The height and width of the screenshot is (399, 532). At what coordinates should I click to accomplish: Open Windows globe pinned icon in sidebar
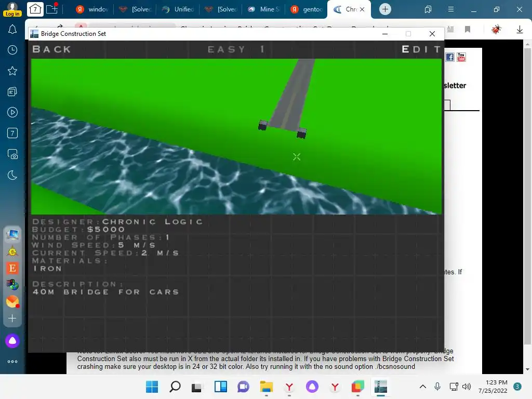12,285
